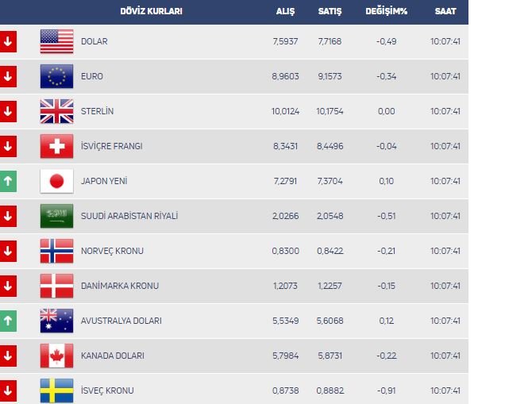This screenshot has width=532, height=404.
Task: Open the STERLİN currency link
Action: coord(97,111)
